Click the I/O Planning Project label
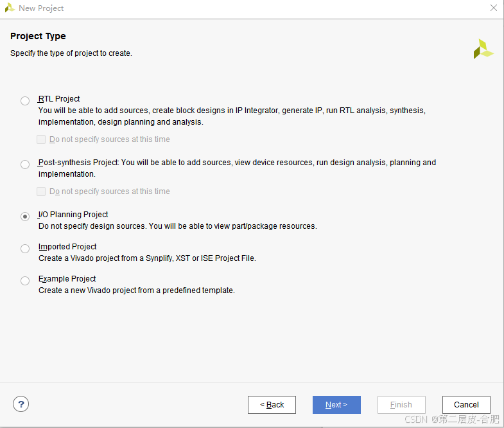This screenshot has width=504, height=428. pyautogui.click(x=73, y=215)
